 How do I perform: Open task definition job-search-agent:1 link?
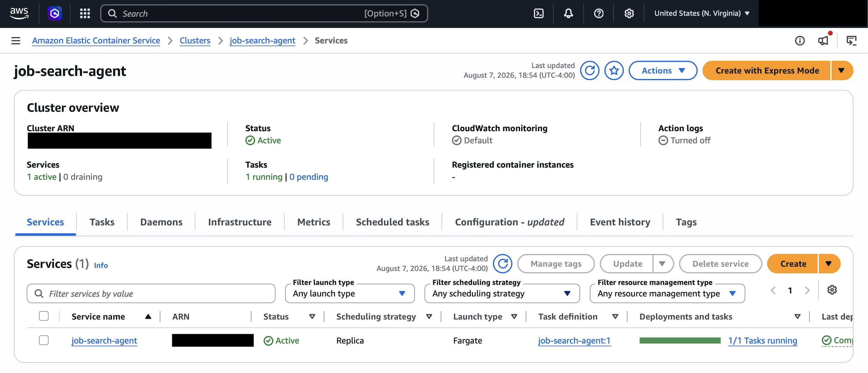point(574,341)
